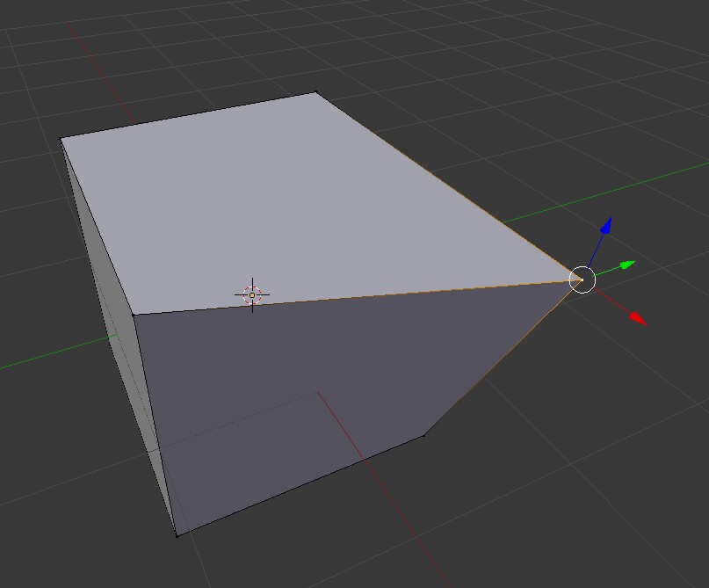Click the white circle at manipulator center
709x588 pixels.
(582, 279)
